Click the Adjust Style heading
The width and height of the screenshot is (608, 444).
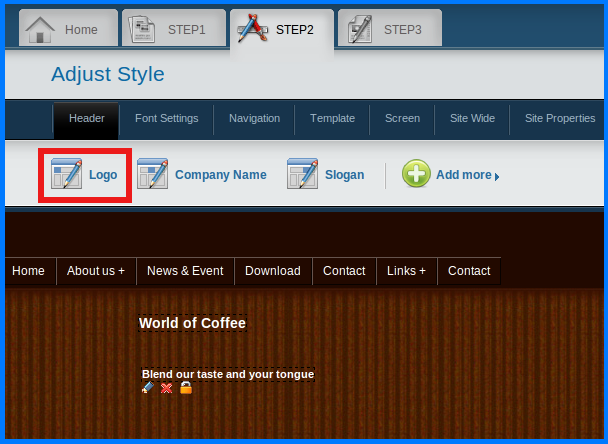(108, 74)
